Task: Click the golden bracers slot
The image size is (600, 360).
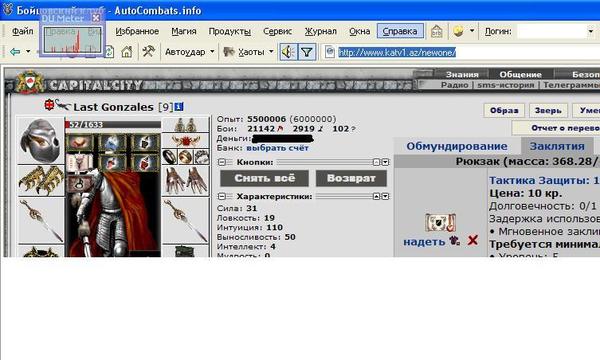Action: [40, 181]
